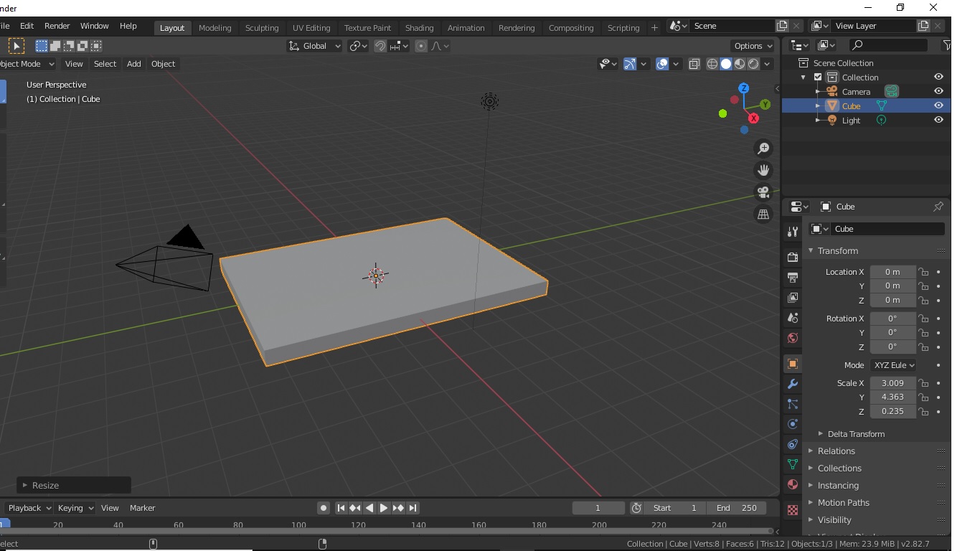Select the tweak cursor tool icon
Viewport: 980px width, 551px height.
coord(17,46)
